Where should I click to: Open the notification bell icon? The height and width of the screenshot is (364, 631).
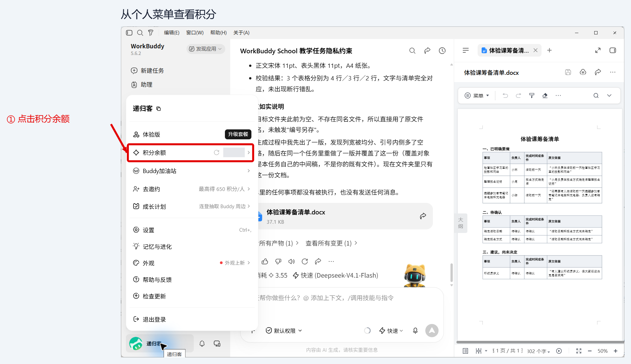[x=202, y=343]
